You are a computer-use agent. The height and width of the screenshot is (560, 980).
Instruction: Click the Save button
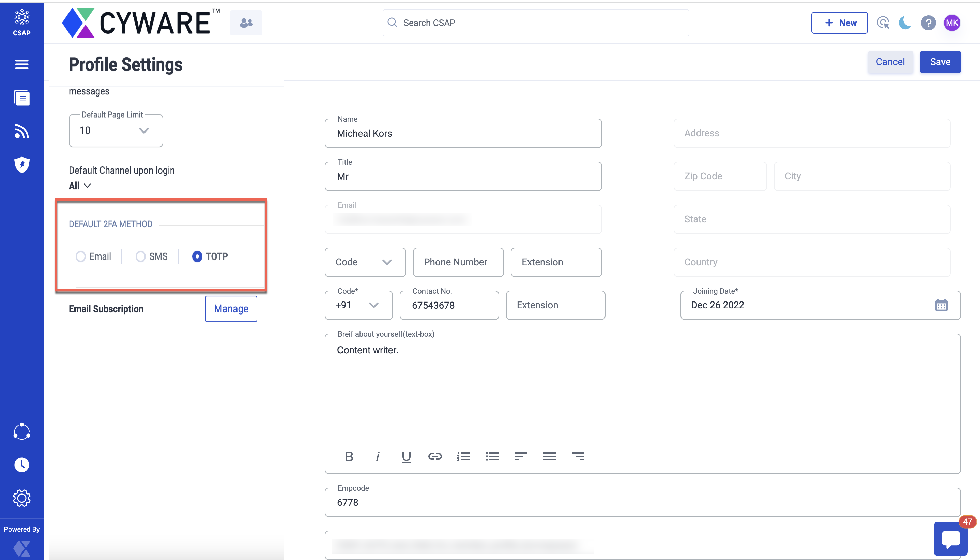pos(940,62)
